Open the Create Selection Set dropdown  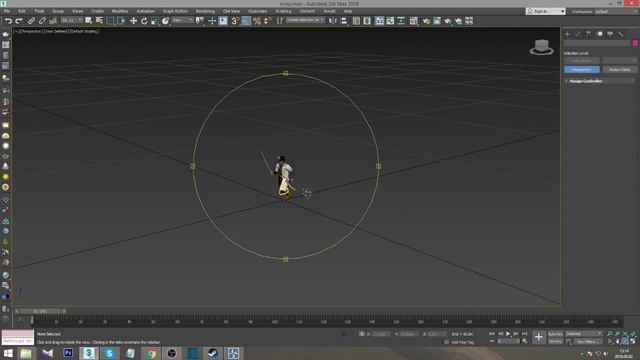click(x=305, y=20)
